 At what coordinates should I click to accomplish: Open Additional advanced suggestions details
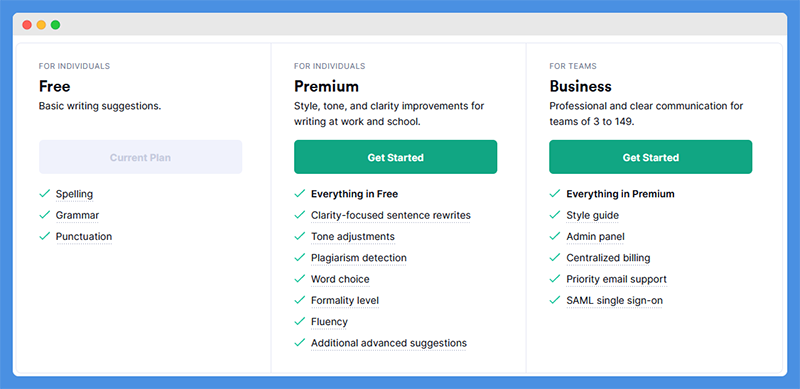coord(389,343)
